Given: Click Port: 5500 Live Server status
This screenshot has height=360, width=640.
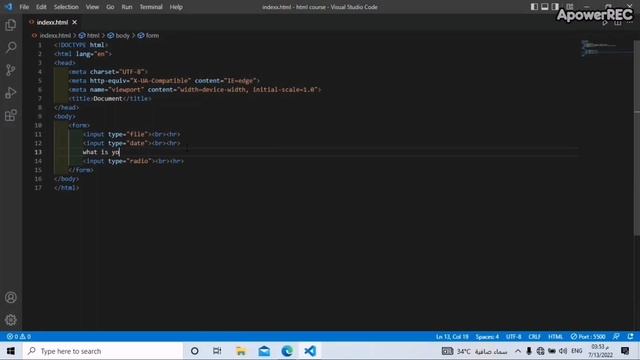Looking at the screenshot, I should pyautogui.click(x=588, y=336).
